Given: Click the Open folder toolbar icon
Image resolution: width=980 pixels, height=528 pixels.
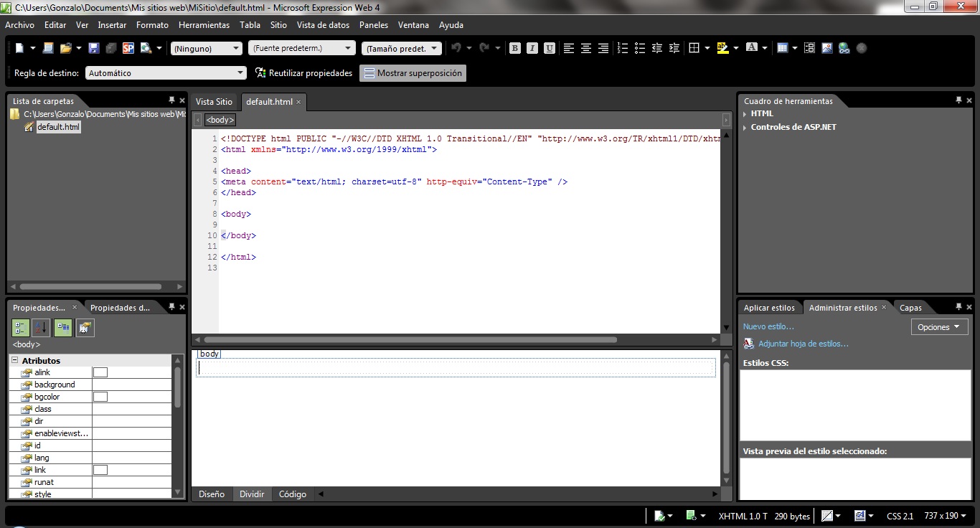Looking at the screenshot, I should click(65, 48).
